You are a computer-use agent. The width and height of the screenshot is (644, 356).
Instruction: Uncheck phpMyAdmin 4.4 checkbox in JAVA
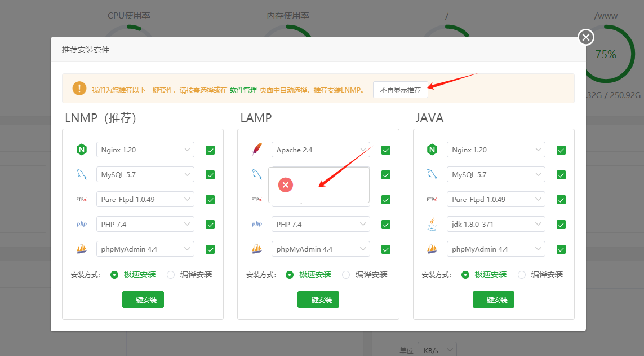click(x=561, y=249)
